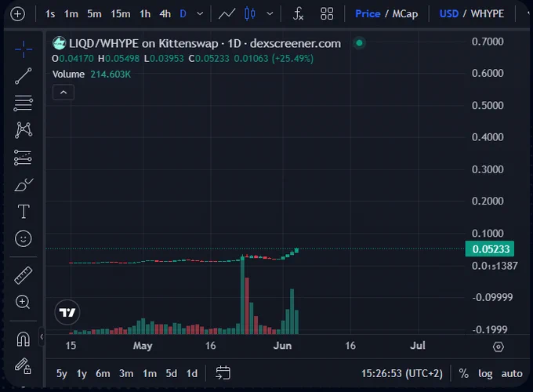
Task: Click the TradingView logo badge
Action: click(x=67, y=313)
